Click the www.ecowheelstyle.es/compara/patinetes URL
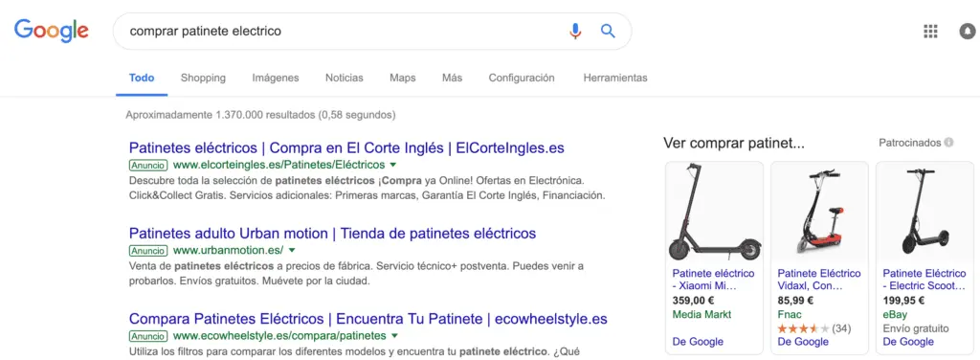Image resolution: width=980 pixels, height=360 pixels. pyautogui.click(x=279, y=336)
